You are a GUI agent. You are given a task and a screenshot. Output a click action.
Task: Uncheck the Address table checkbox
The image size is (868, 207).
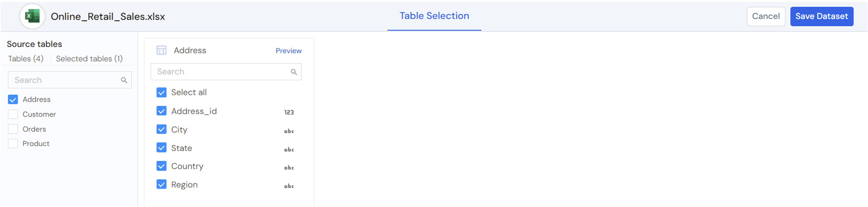point(13,100)
